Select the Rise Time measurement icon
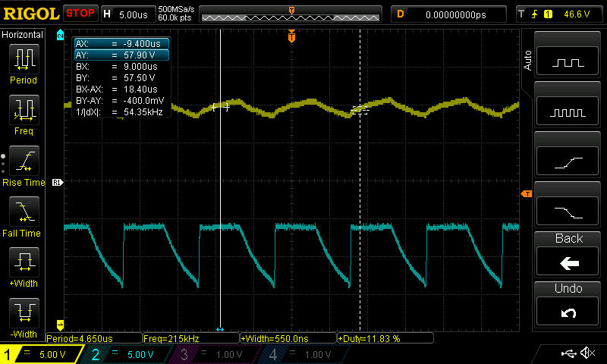 click(24, 161)
